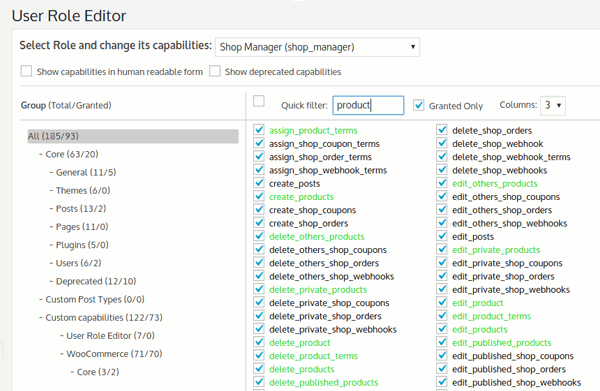Uncheck edit_published_shop_orders capability
Image resolution: width=600 pixels, height=391 pixels.
442,369
